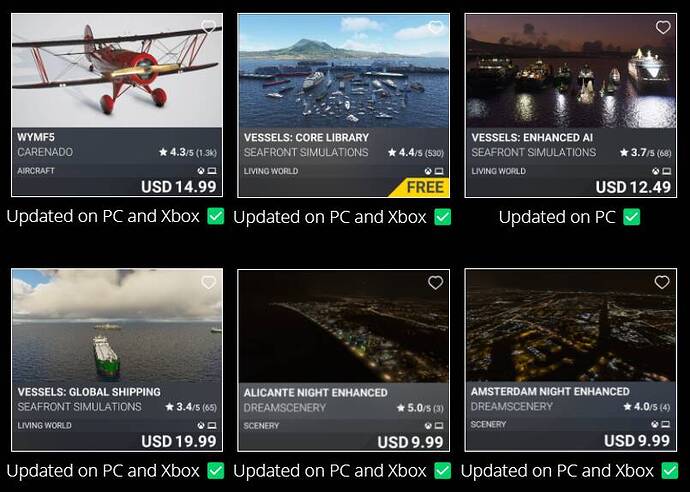Click DreamScenery publisher under Amsterdam Night Enhanced
Image resolution: width=690 pixels, height=492 pixels.
511,406
